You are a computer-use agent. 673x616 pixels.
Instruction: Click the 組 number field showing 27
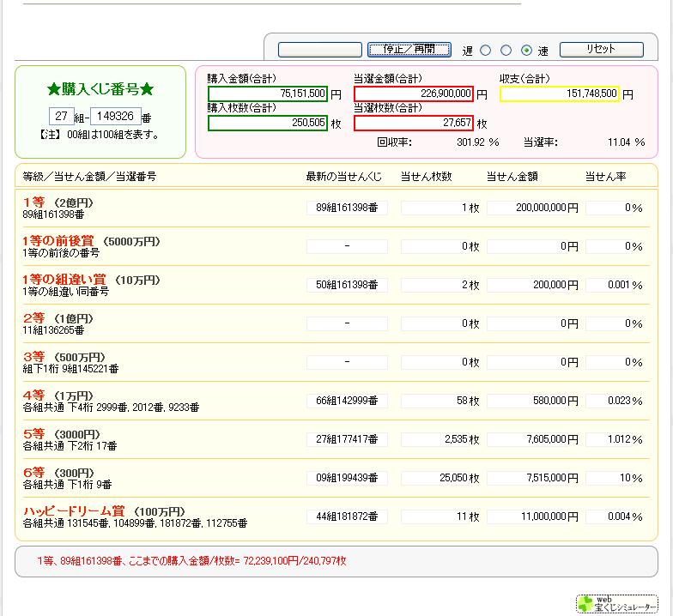click(62, 117)
